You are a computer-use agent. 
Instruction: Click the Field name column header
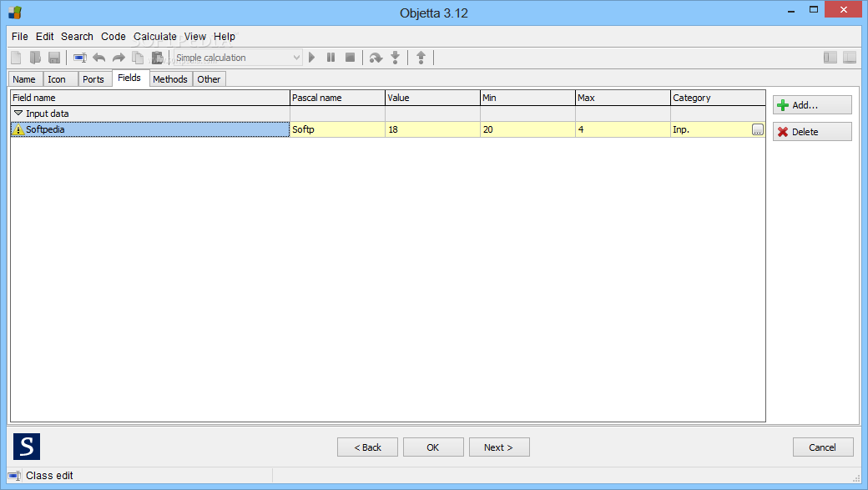click(150, 98)
